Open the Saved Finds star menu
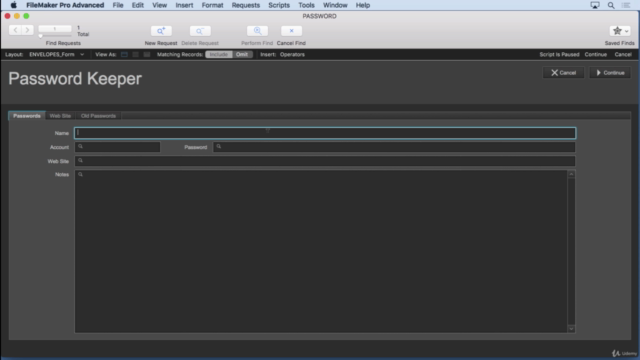This screenshot has height=360, width=640. pos(620,31)
